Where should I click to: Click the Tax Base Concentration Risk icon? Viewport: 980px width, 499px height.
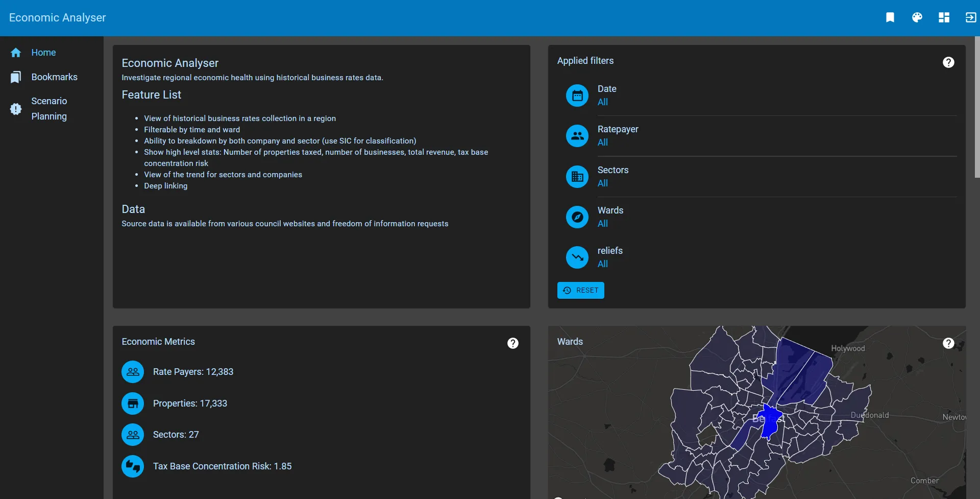133,466
